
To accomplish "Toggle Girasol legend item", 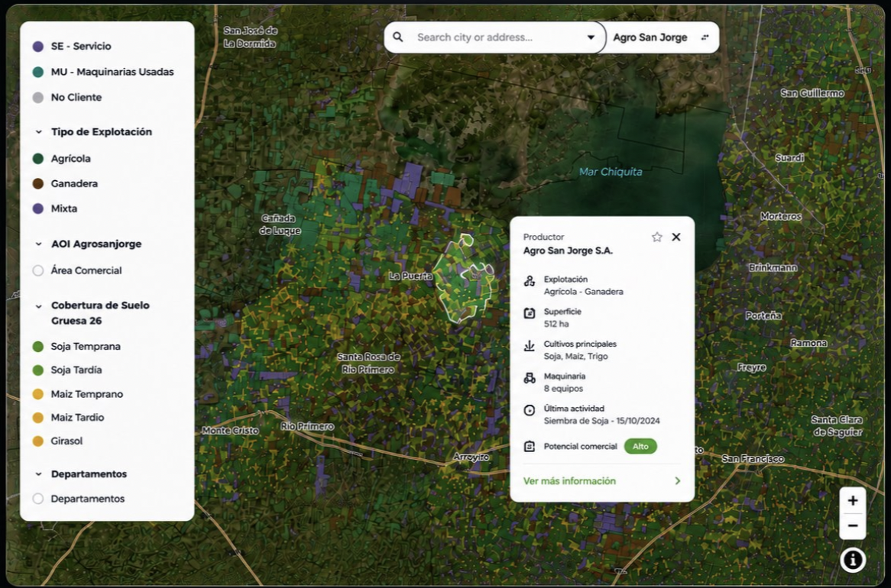I will 57,441.
